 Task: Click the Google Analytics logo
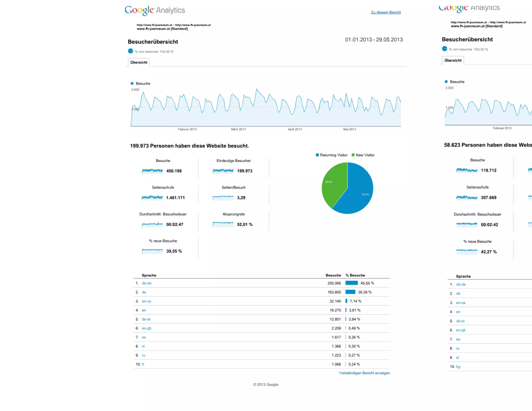(155, 10)
